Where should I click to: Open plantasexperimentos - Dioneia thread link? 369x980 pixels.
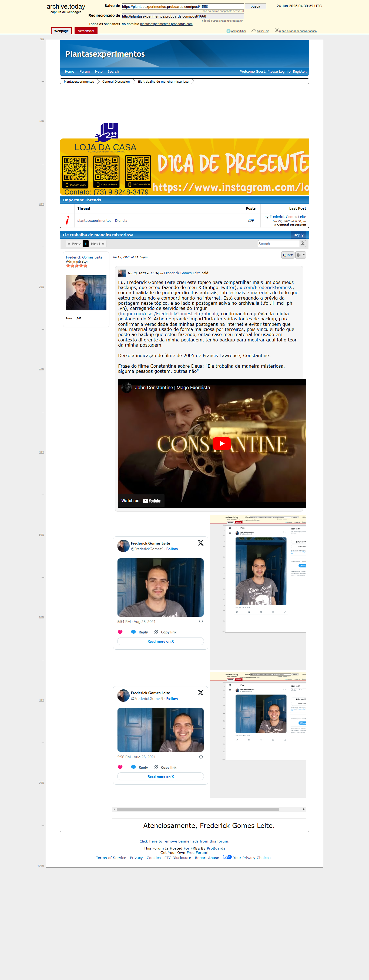point(102,221)
